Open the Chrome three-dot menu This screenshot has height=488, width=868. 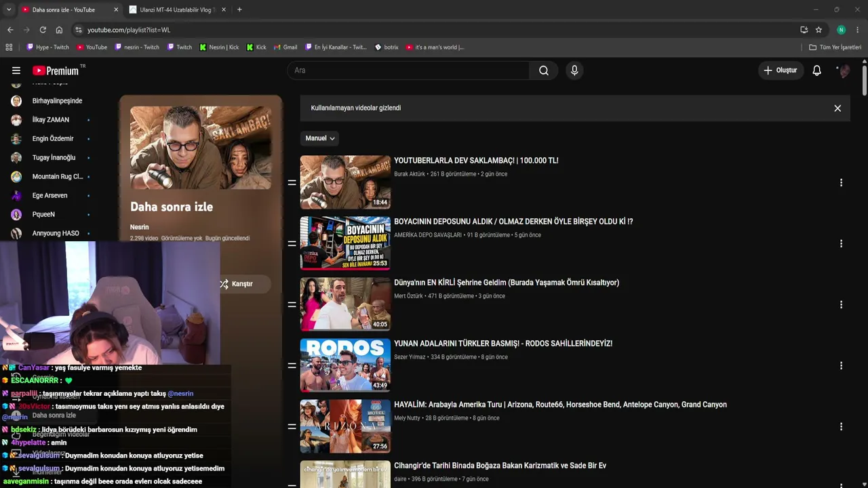pos(858,30)
